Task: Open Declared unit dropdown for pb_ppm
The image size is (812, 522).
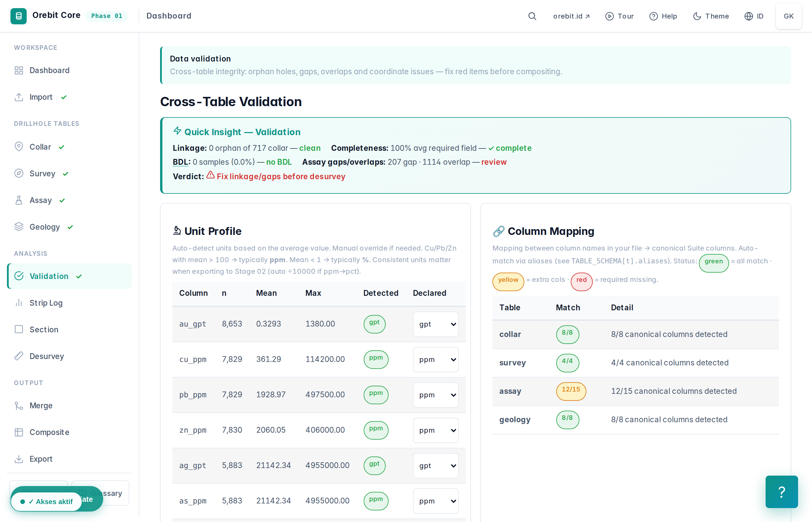Action: [436, 395]
